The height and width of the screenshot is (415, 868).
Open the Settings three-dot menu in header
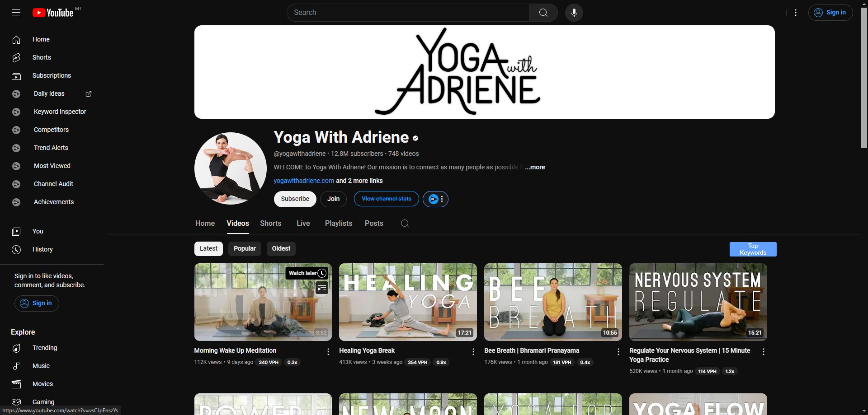click(x=795, y=13)
